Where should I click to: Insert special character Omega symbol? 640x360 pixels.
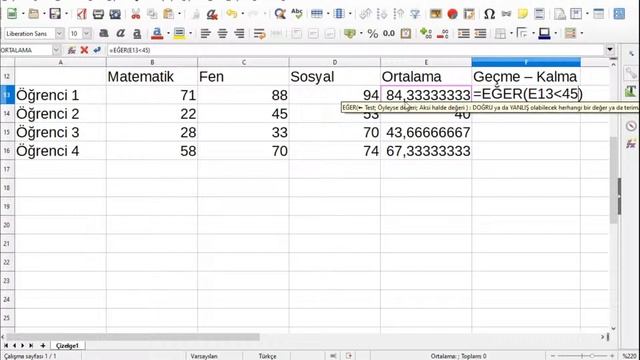click(x=489, y=14)
